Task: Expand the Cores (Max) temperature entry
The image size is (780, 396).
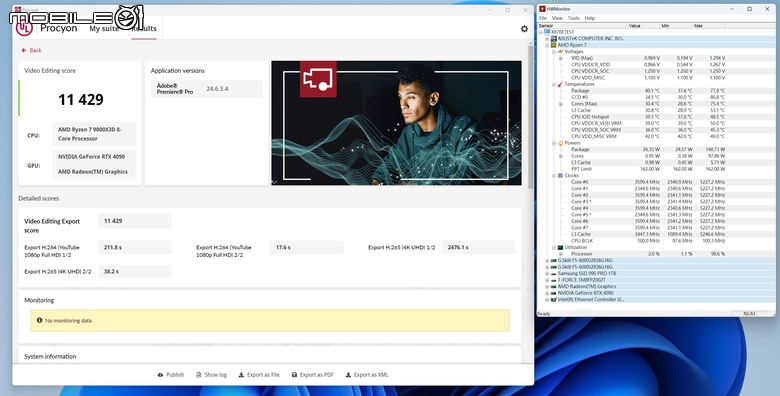Action: tap(561, 103)
